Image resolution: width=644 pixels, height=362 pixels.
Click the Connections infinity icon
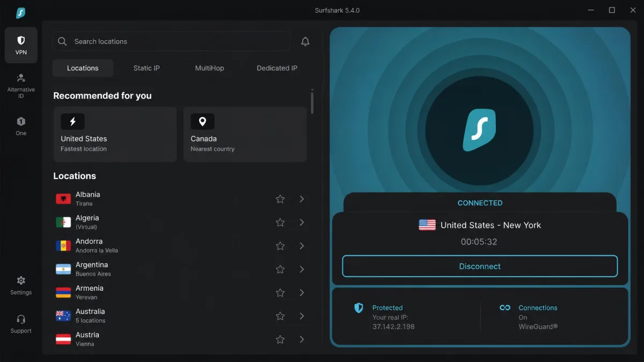(x=505, y=308)
